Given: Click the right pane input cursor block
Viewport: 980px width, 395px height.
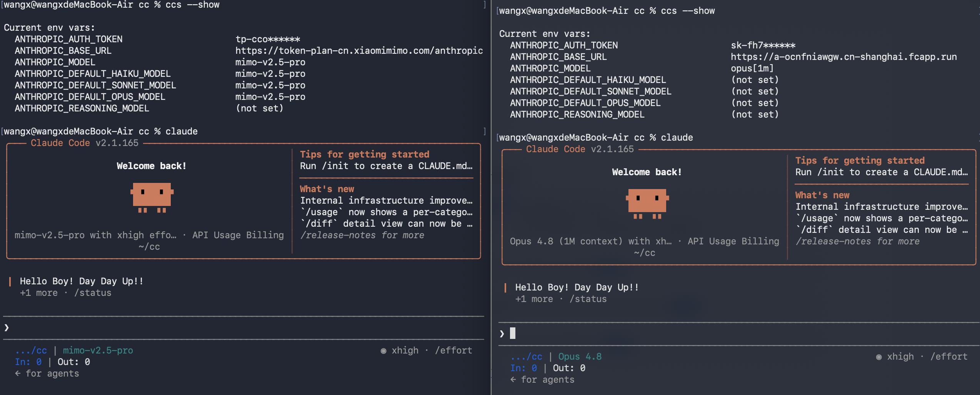Looking at the screenshot, I should click(x=513, y=333).
